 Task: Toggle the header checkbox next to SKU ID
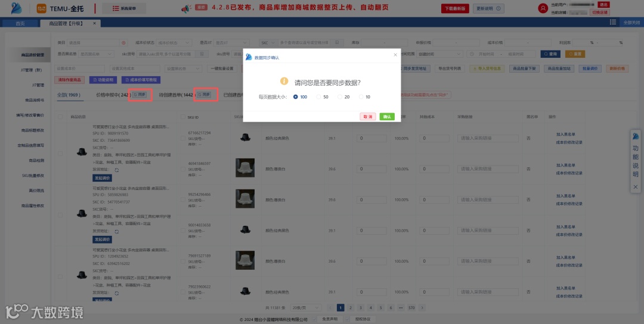pos(183,117)
